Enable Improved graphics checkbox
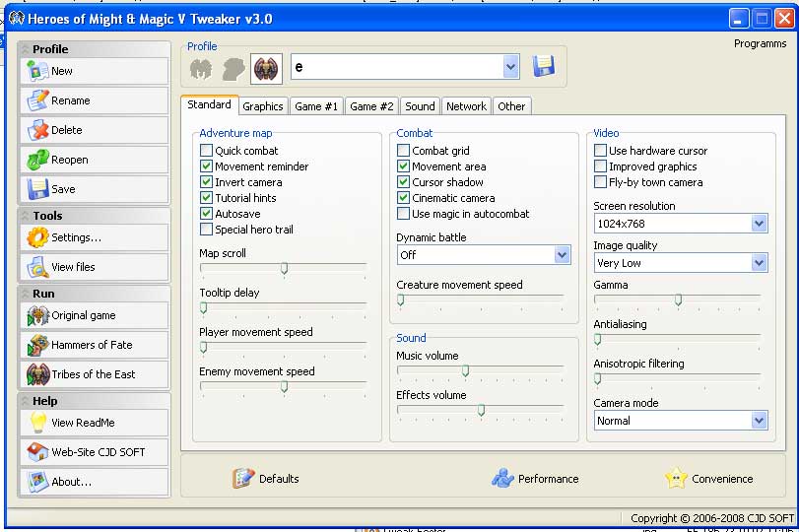Screen dimensions: 799x532 600,166
